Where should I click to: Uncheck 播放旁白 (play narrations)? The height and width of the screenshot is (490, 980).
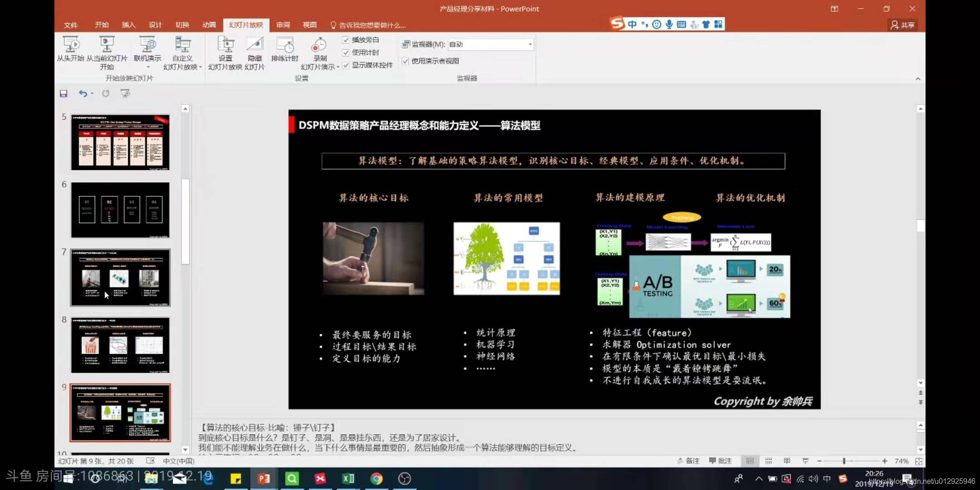click(345, 39)
